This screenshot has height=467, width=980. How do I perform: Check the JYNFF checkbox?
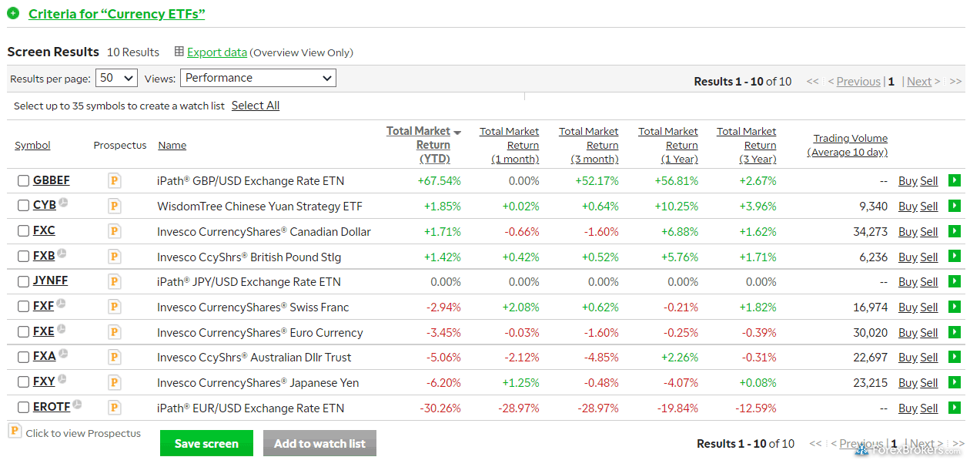[x=24, y=281]
